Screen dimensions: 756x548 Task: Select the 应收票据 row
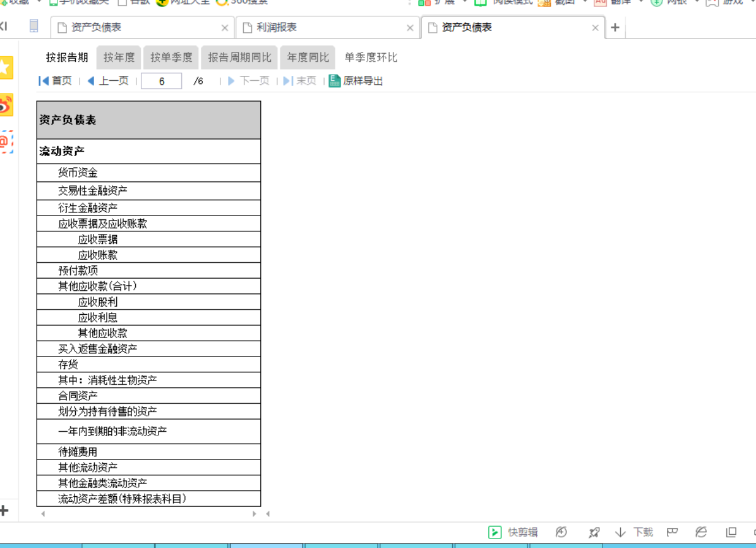(148, 240)
